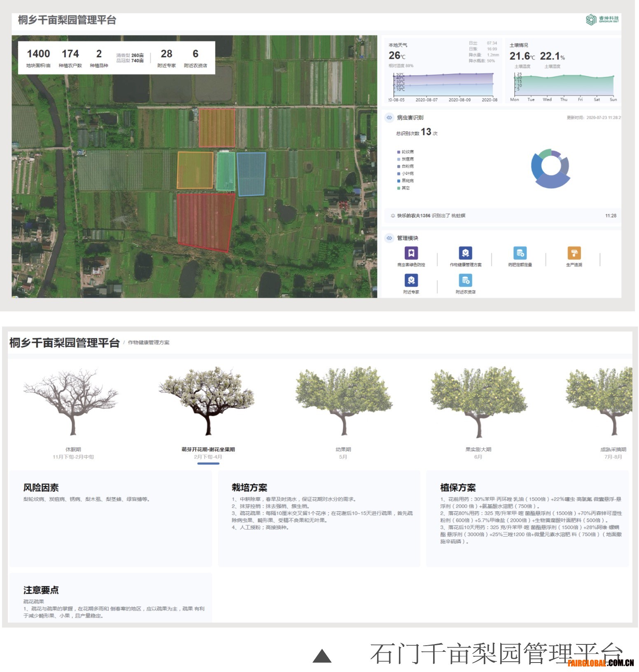This screenshot has height=672, width=639.
Task: Click the 翠冠梨 740亩 variety area text
Action: [x=130, y=61]
